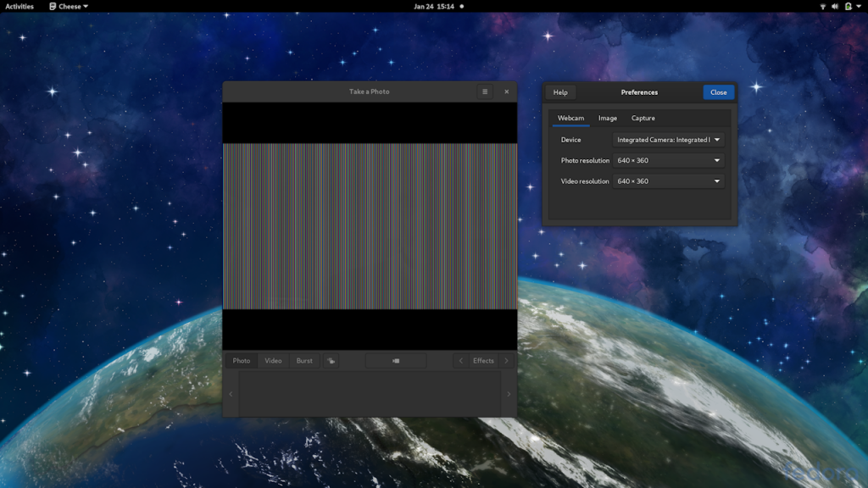Click the webcam preview area
Viewport: 868px width, 488px height.
(x=370, y=225)
